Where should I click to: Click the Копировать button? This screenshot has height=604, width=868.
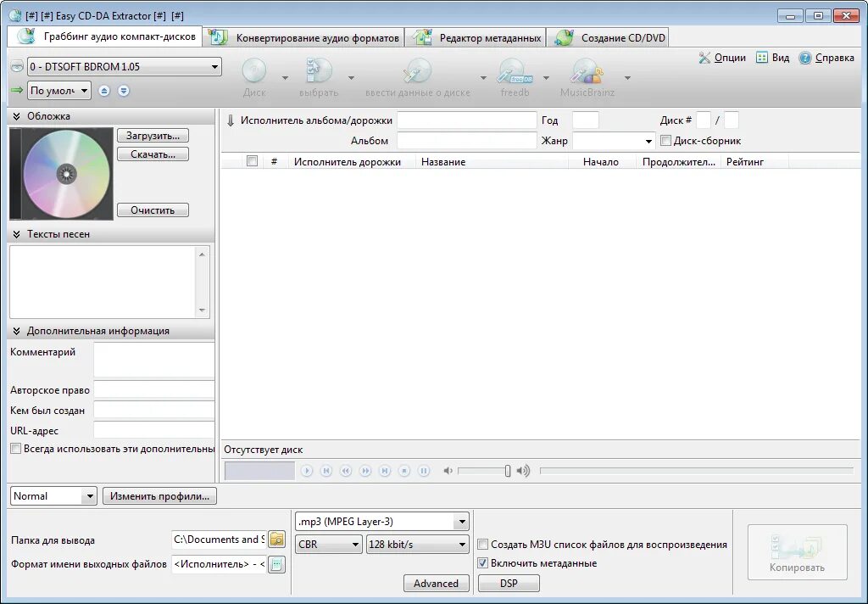click(x=797, y=552)
